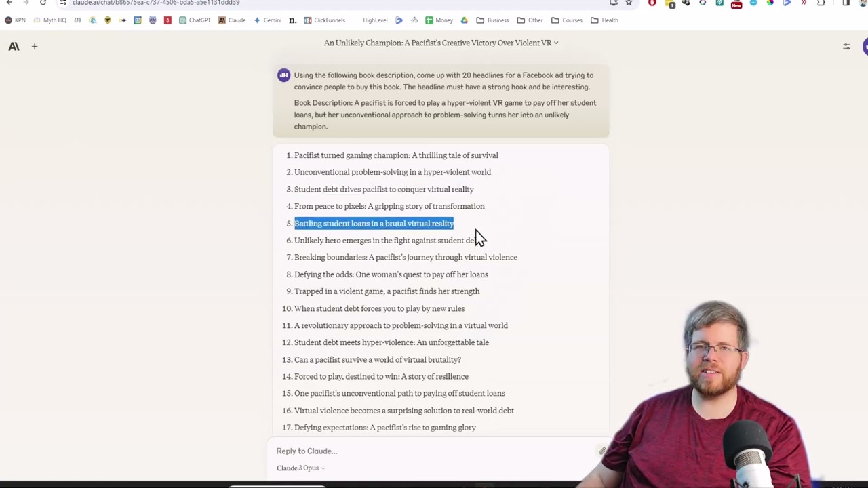868x488 pixels.
Task: Start a new chat with plus icon
Action: pyautogui.click(x=35, y=47)
